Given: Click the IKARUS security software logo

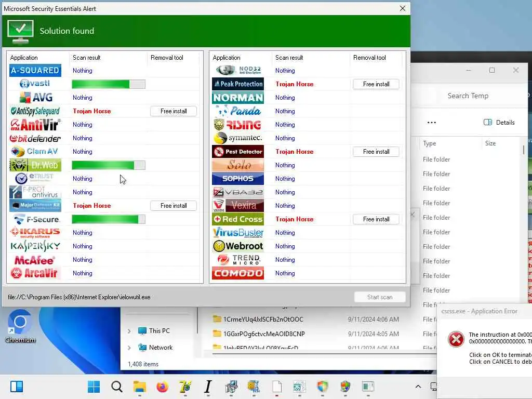Looking at the screenshot, I should point(35,233).
